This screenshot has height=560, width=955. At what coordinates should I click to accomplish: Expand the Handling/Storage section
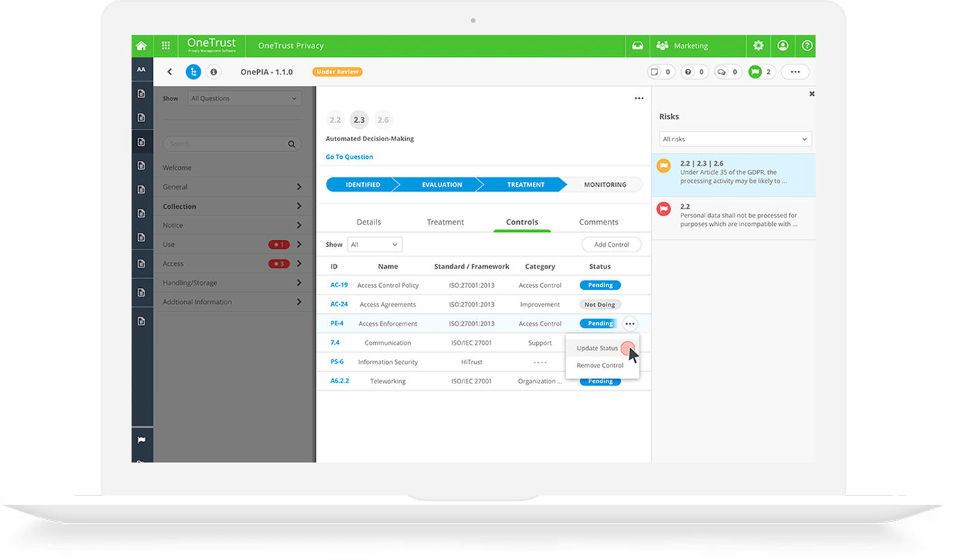tap(233, 282)
